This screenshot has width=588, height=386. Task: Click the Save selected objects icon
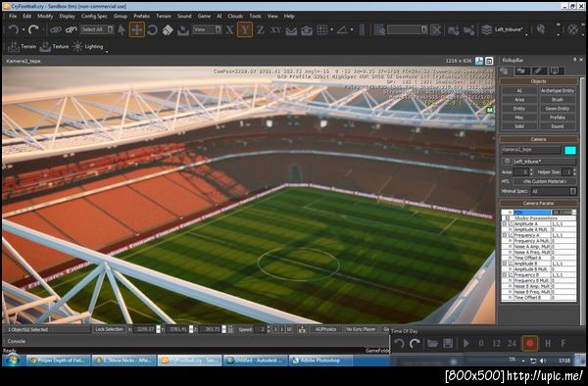(453, 30)
